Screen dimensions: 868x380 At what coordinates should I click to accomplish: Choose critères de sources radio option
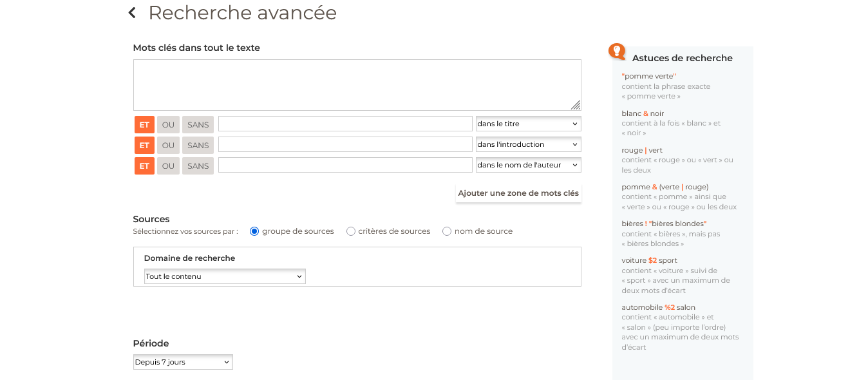click(x=351, y=231)
